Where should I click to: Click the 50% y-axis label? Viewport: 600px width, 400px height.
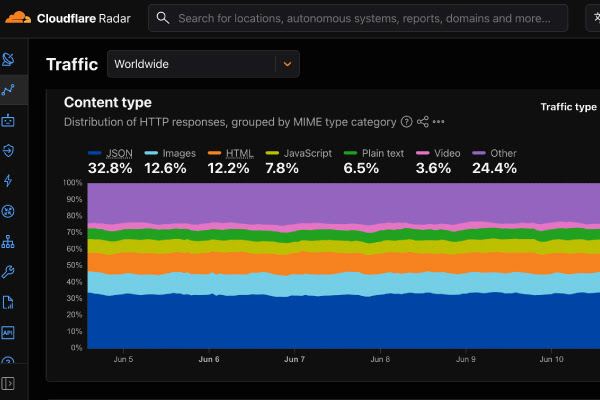74,265
